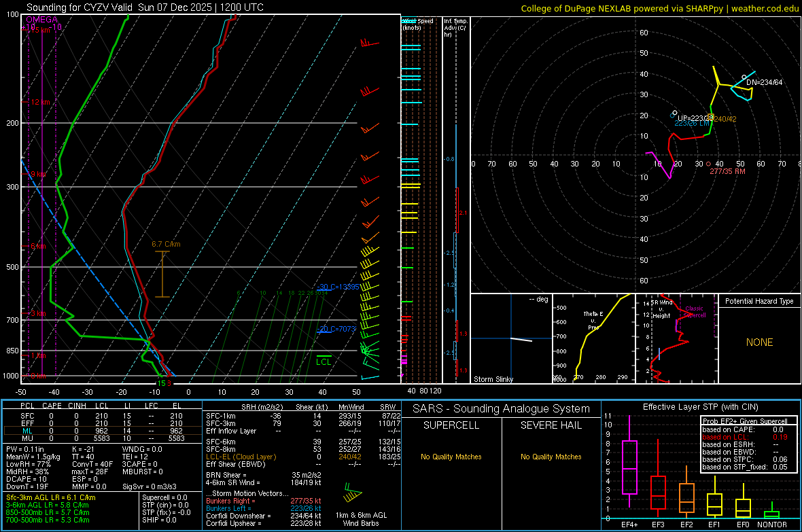Click the College of DuPage NEXLAB credit text

[x=659, y=8]
